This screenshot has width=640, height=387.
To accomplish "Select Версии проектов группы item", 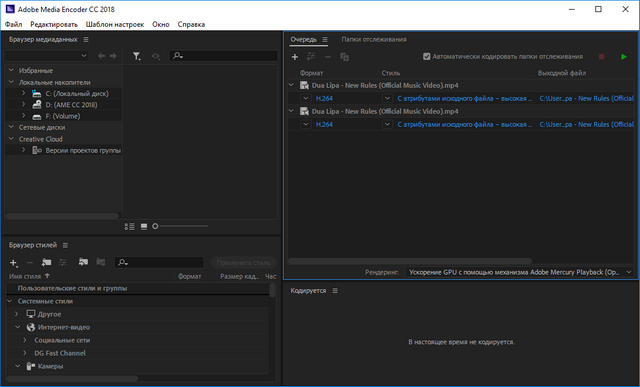I will (x=83, y=150).
